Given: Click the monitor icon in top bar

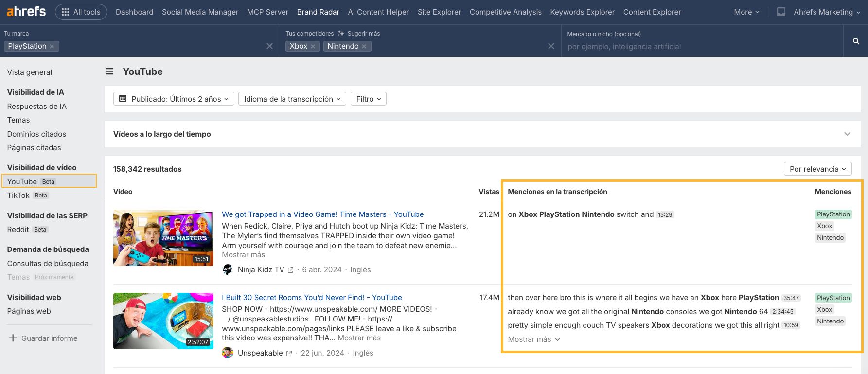Looking at the screenshot, I should click(781, 12).
